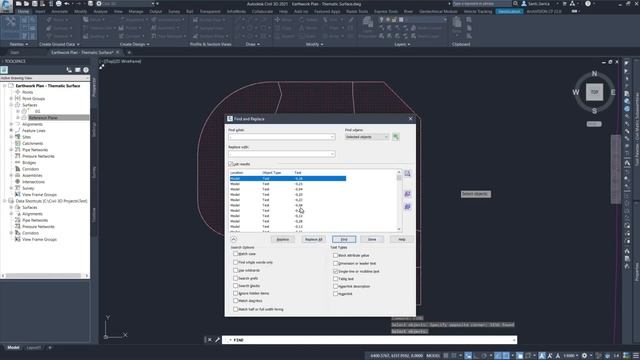Viewport: 640px width, 360px height.
Task: Click the FIND command line input field
Action: pos(369,340)
